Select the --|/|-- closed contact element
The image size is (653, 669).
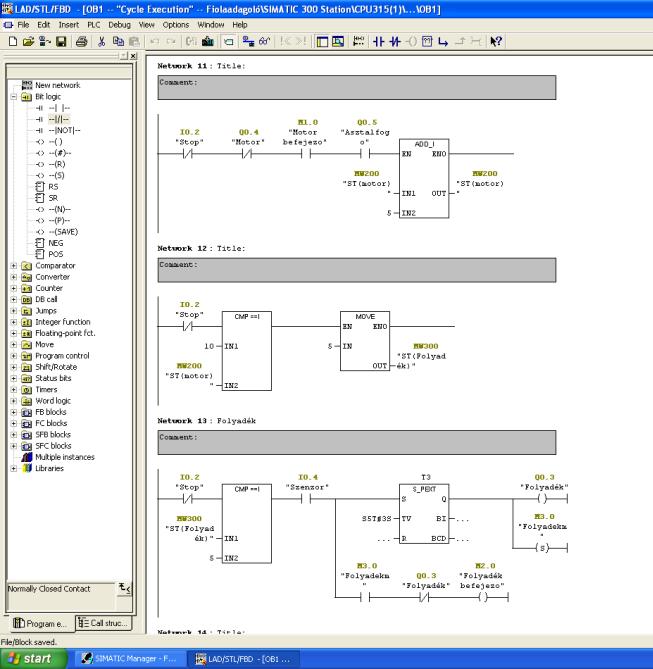coord(58,119)
